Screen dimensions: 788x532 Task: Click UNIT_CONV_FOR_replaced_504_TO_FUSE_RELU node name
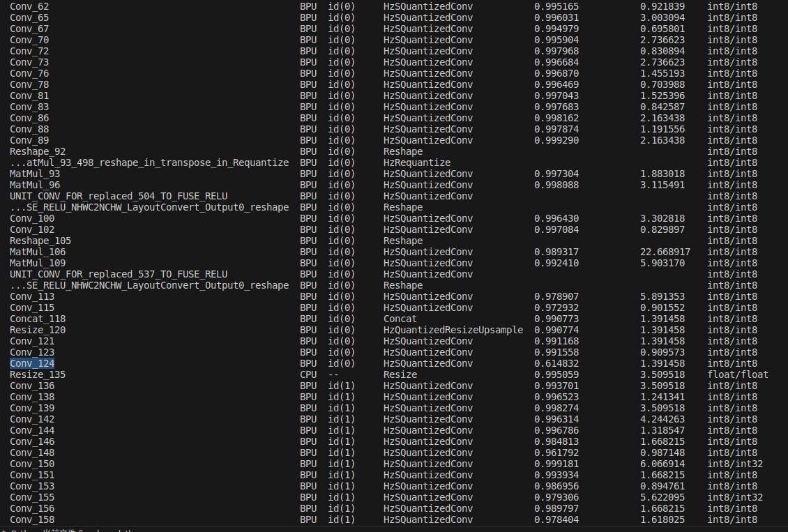click(119, 196)
